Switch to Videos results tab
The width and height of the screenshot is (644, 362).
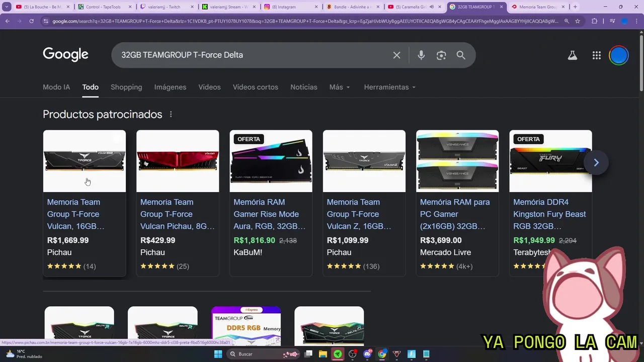click(209, 87)
